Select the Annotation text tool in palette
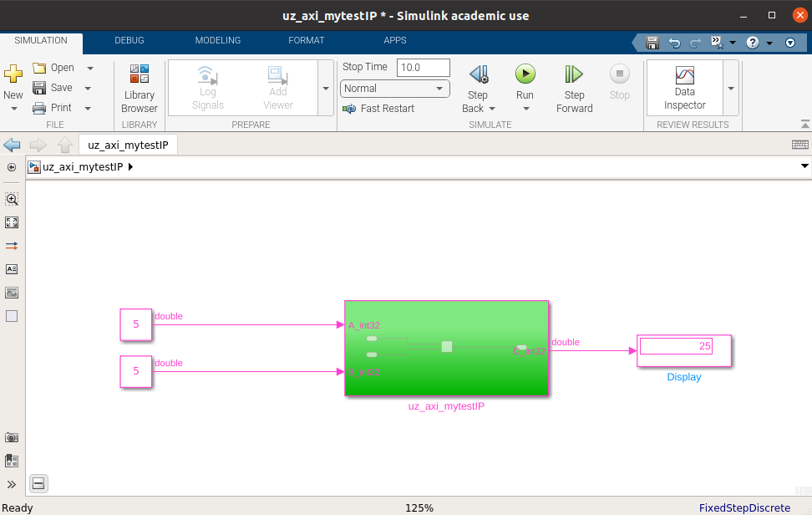 click(12, 269)
